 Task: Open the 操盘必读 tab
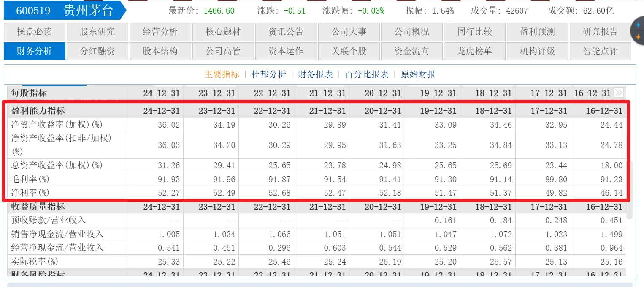(34, 32)
